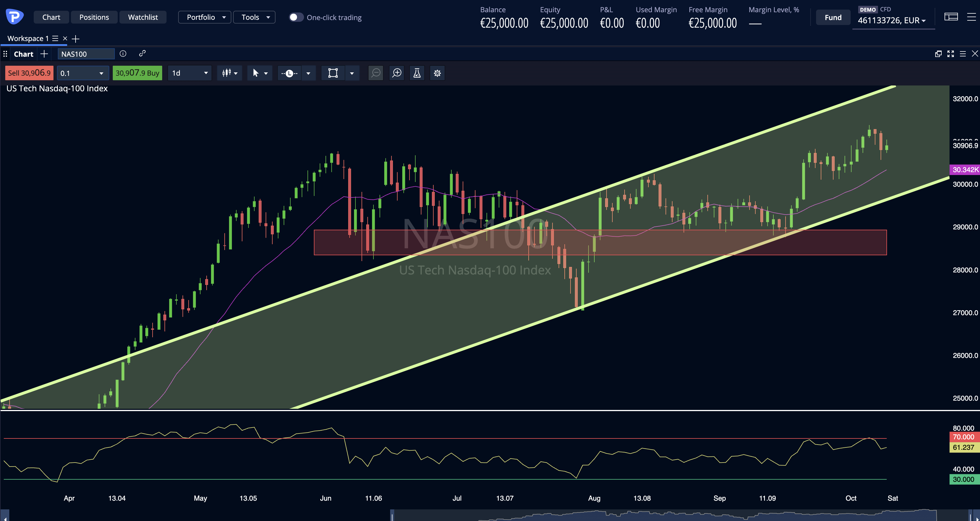Click the NAS100 symbol input field
Screen dimensions: 980x521
86,54
